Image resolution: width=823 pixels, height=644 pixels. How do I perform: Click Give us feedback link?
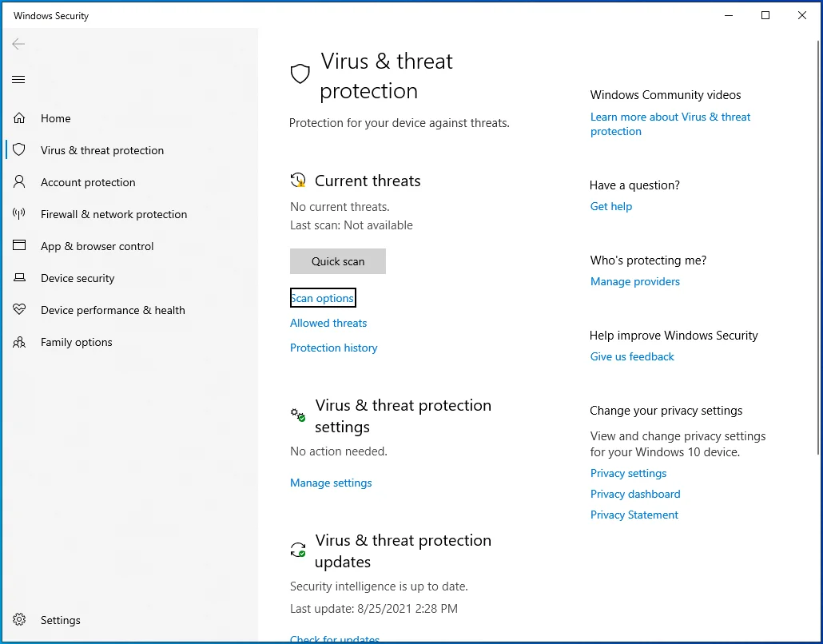coord(633,357)
